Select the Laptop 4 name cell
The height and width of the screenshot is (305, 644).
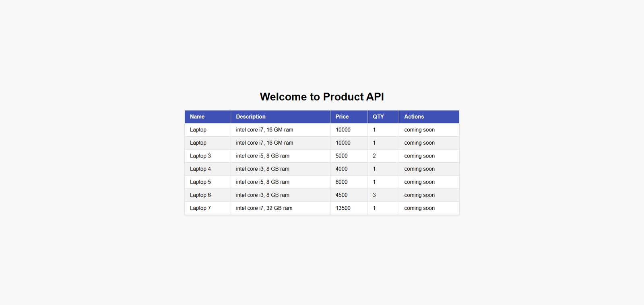200,169
